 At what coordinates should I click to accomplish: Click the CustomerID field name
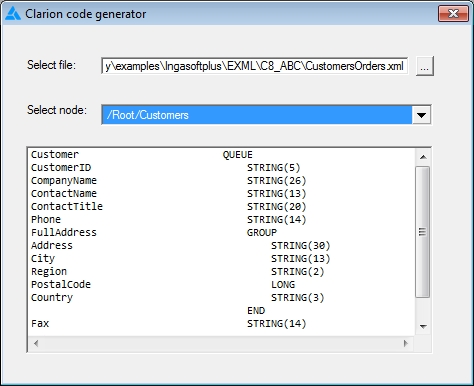[61, 168]
